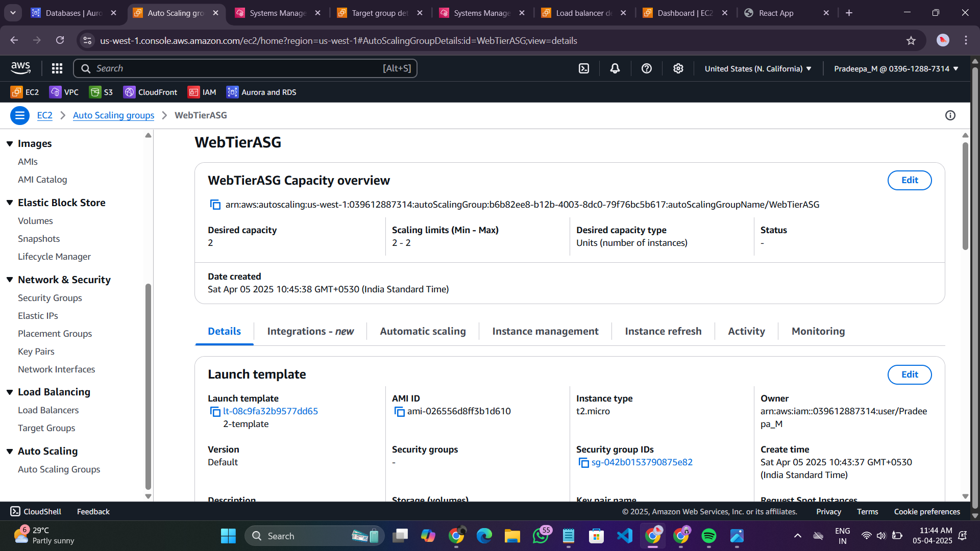Image resolution: width=980 pixels, height=551 pixels.
Task: Launch CloudShell from the top bar icon
Action: [584, 68]
